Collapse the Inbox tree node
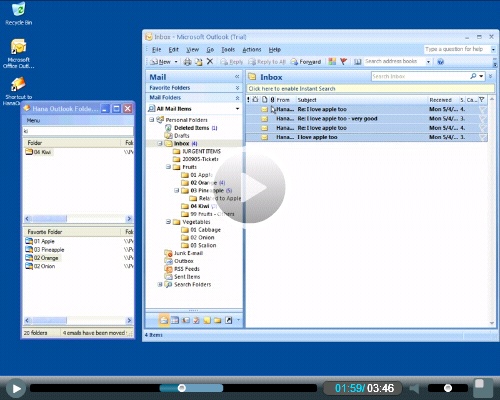This screenshot has height=400, width=500. tap(160, 143)
